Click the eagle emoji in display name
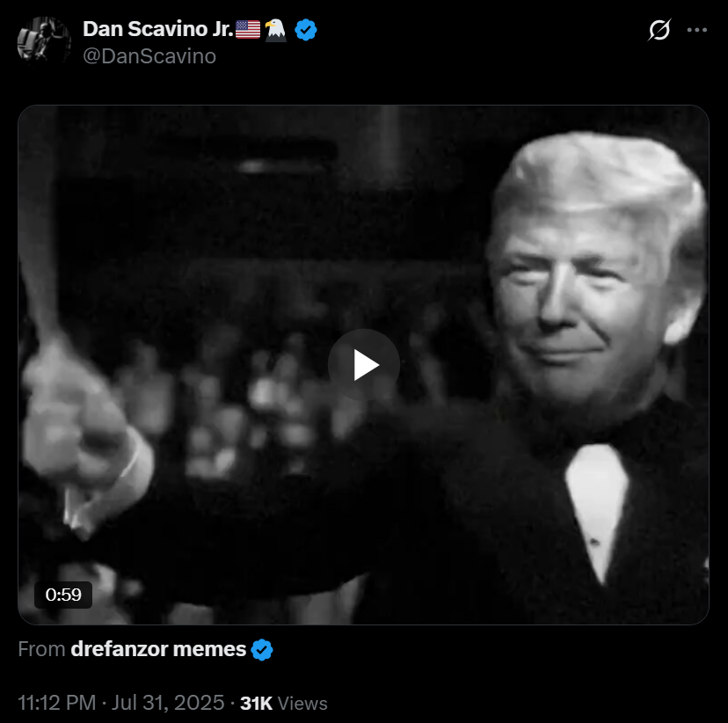Image resolution: width=728 pixels, height=723 pixels. pos(276,30)
